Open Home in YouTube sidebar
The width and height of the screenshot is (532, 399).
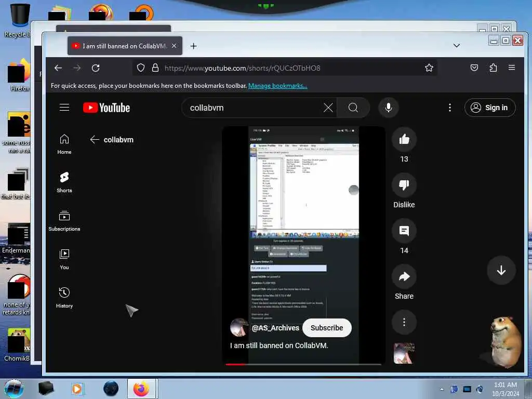64,144
